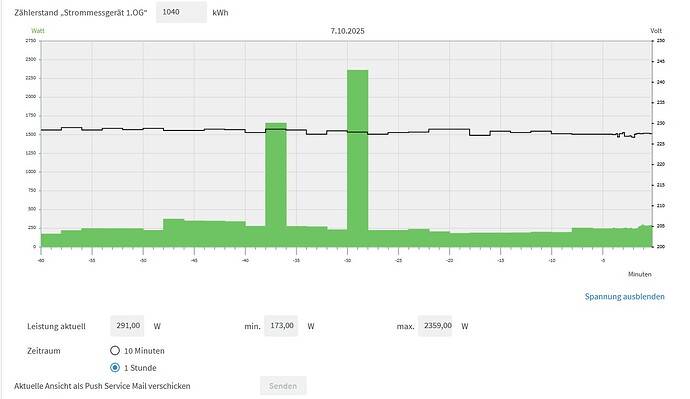Screen dimensions: 690x399
Task: Click the Spannung ausblenden link
Action: (624, 297)
